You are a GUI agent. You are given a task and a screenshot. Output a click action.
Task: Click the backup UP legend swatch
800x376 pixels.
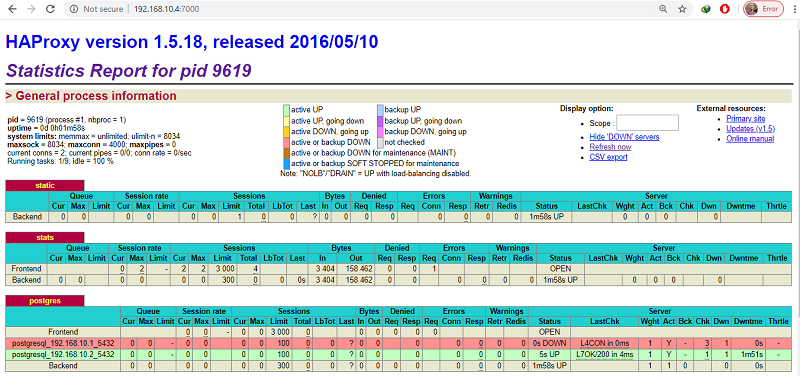(380, 110)
